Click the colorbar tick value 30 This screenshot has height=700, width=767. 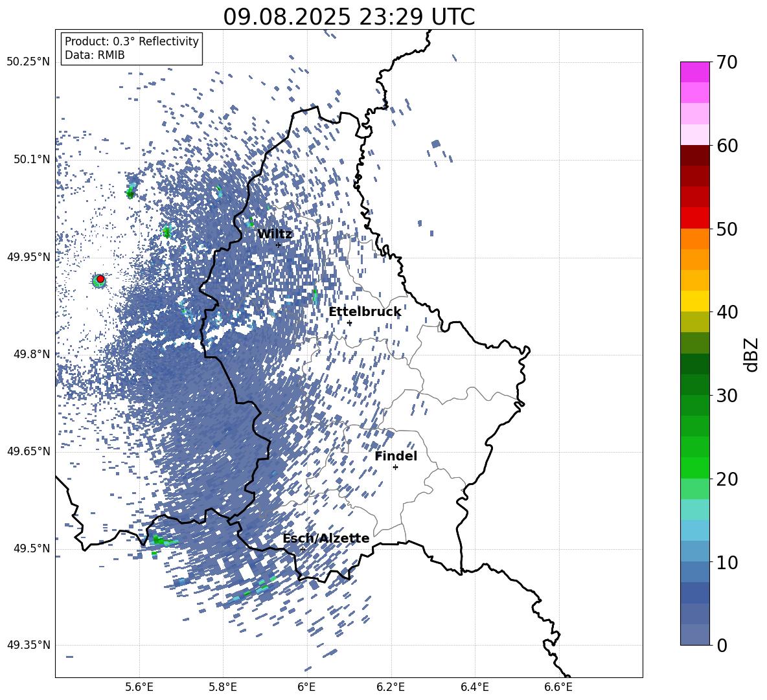point(727,396)
